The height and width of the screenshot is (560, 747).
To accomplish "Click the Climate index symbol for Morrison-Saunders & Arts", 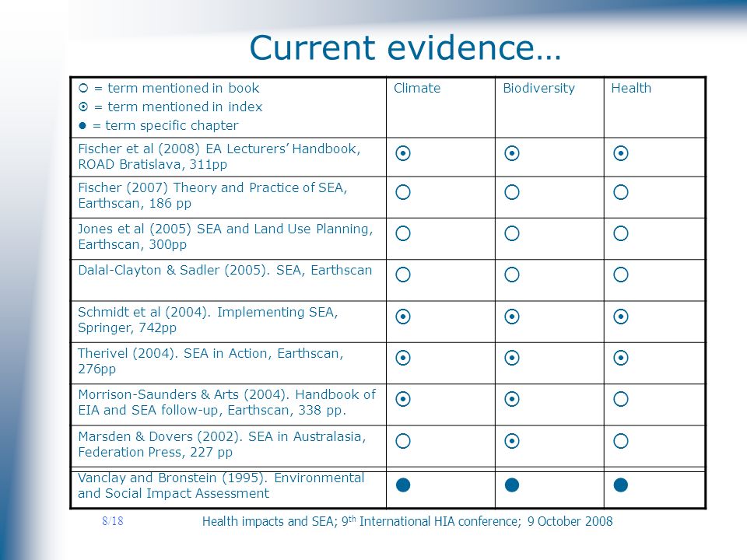I will [x=403, y=399].
